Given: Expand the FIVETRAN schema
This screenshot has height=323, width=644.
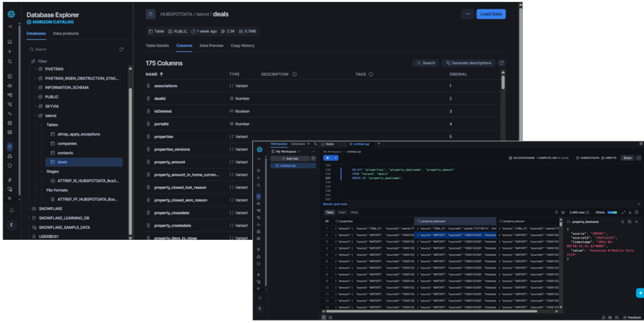Looking at the screenshot, I should click(35, 69).
